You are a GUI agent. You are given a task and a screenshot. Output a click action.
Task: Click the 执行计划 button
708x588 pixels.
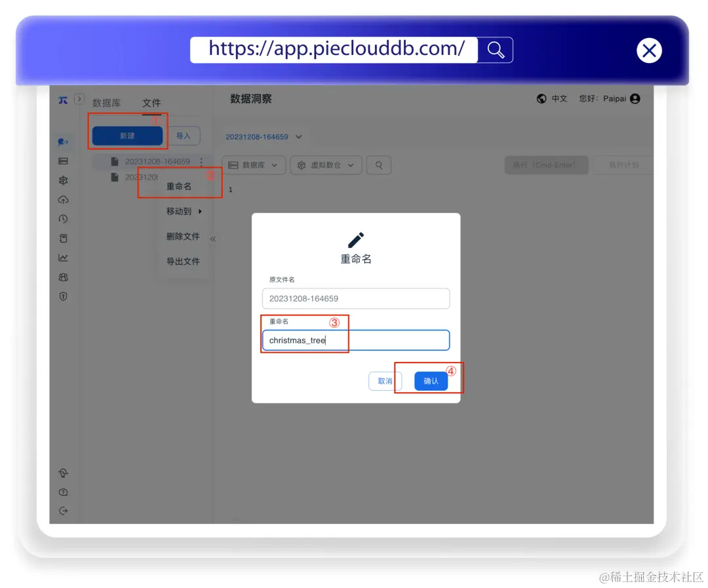(623, 165)
